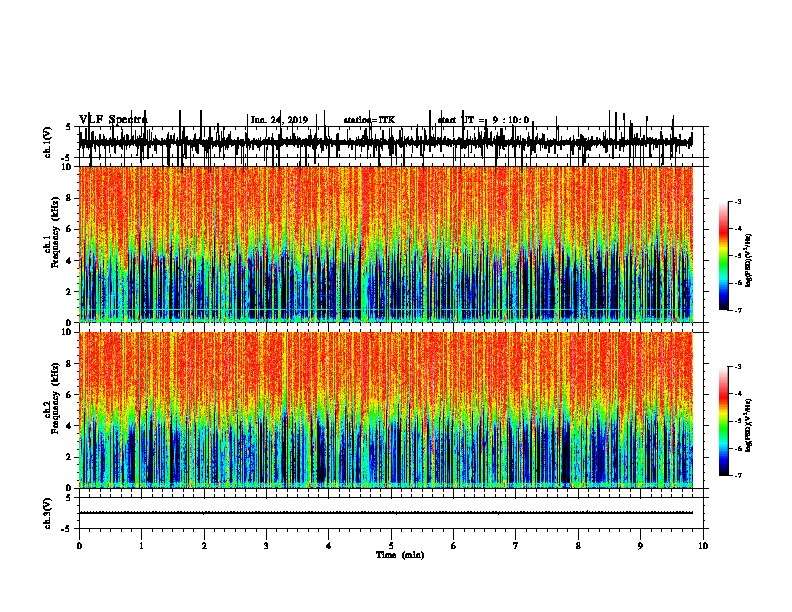This screenshot has width=792, height=612.
Task: Select the "start UT = 9:10:0" header text
Action: coord(483,120)
